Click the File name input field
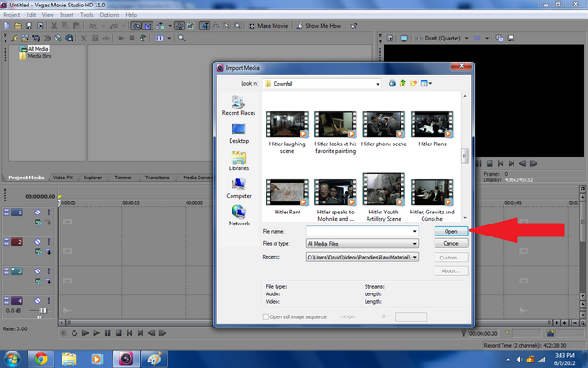 359,231
